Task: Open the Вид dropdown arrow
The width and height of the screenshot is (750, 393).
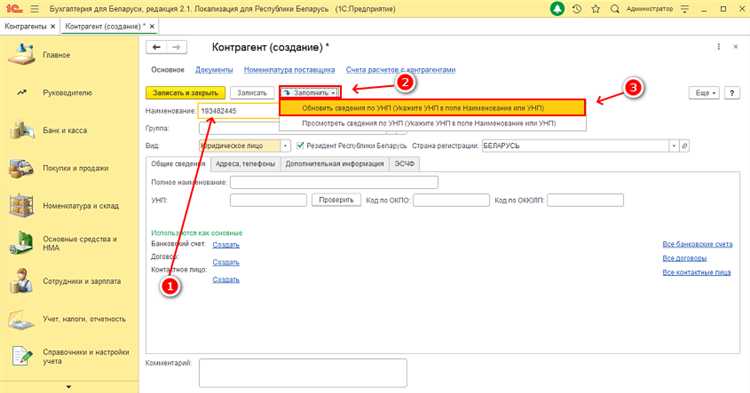Action: pos(286,146)
